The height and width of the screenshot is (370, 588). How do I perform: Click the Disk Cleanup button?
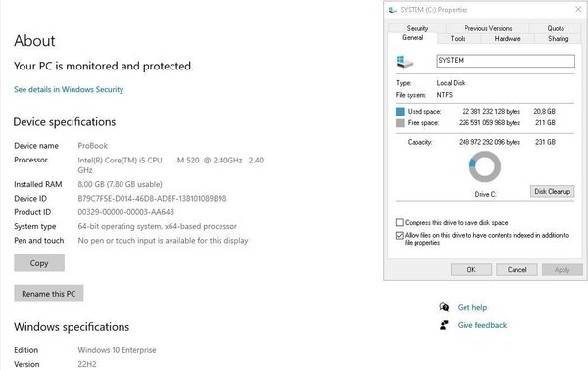point(552,192)
